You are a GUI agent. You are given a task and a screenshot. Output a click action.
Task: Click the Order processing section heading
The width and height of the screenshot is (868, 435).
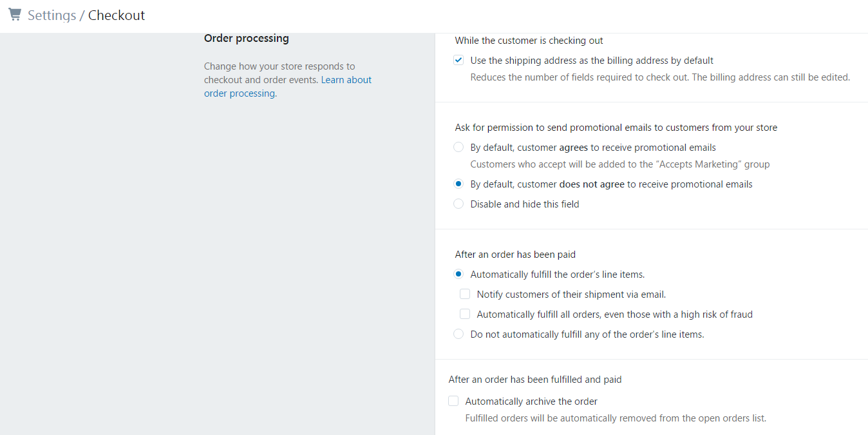pyautogui.click(x=247, y=39)
